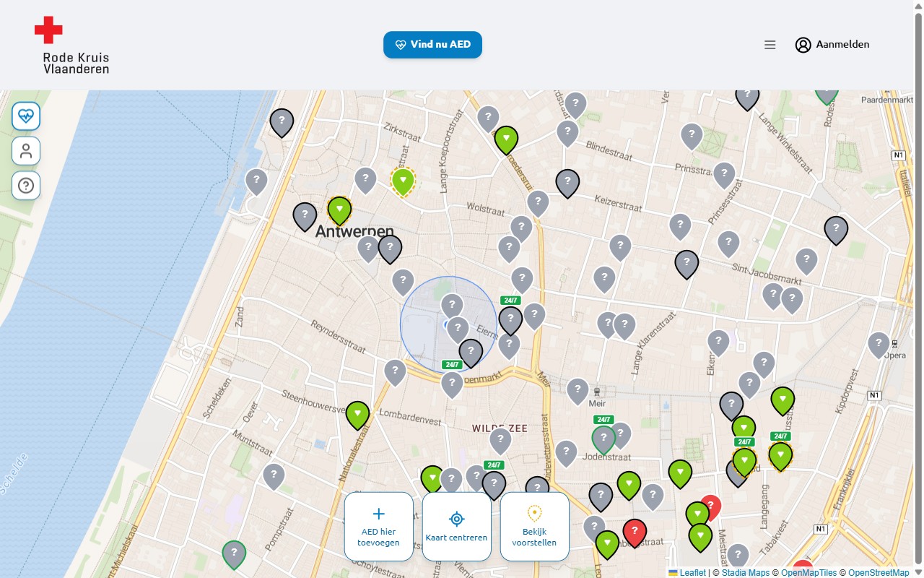The image size is (924, 578).
Task: Select red unknown marker beside green marker pair
Action: coord(710,507)
